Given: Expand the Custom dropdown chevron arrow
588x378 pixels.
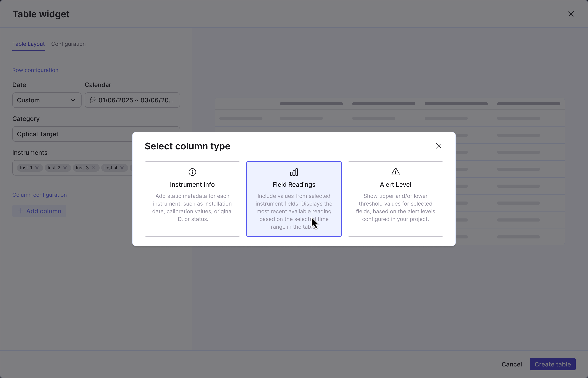Looking at the screenshot, I should click(x=73, y=100).
